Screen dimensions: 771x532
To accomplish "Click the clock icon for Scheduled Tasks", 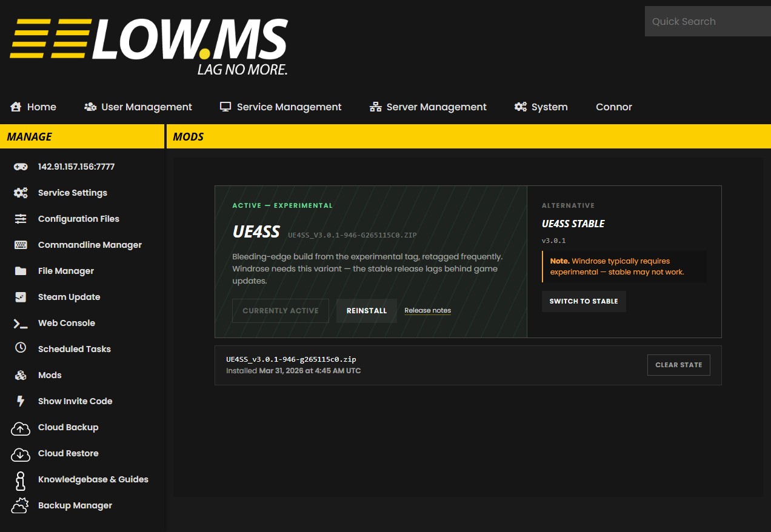I will (x=21, y=348).
